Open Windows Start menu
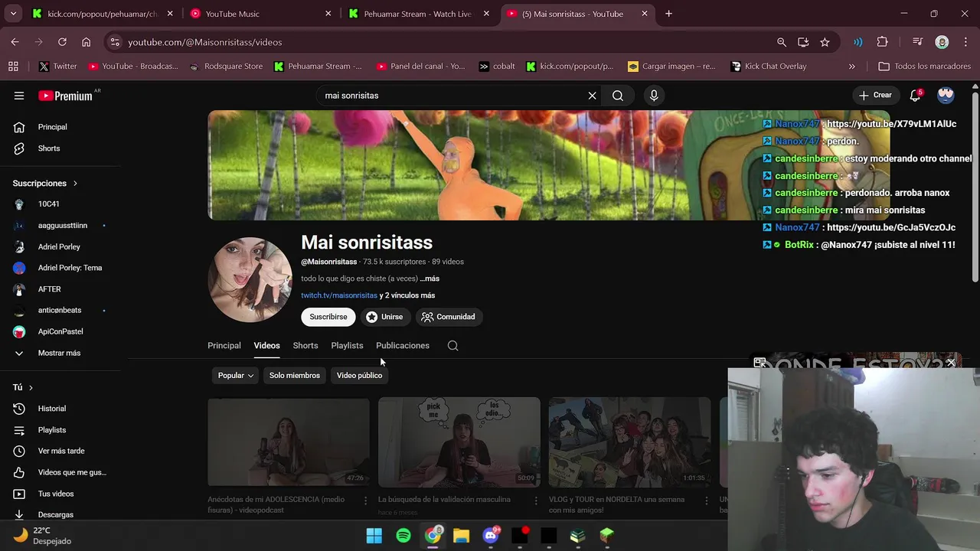Image resolution: width=980 pixels, height=551 pixels. 374,536
